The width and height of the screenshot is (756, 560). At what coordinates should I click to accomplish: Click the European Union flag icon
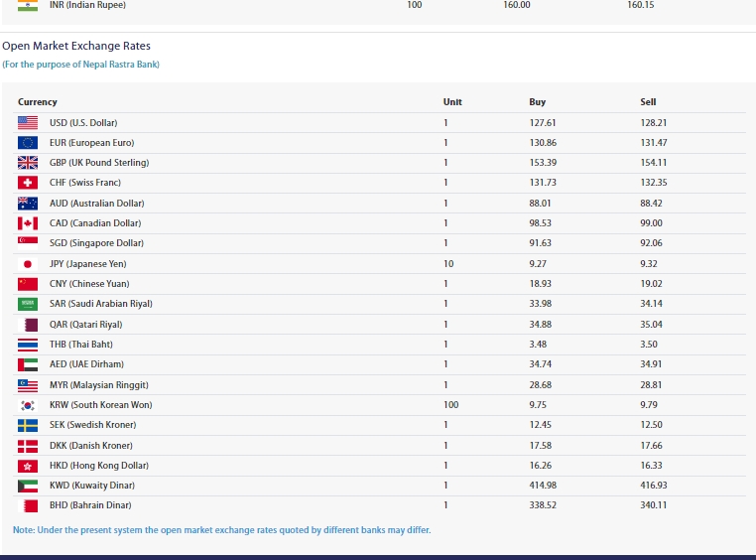(28, 143)
